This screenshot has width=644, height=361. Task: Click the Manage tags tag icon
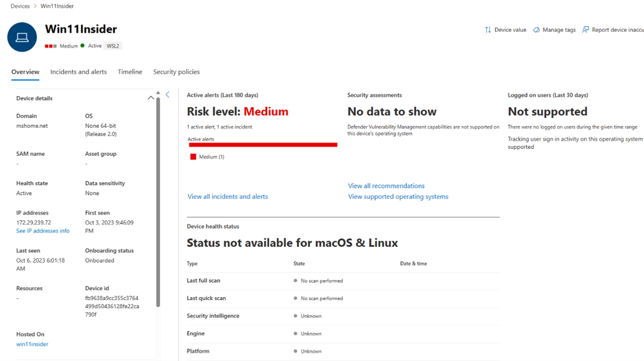tap(536, 30)
